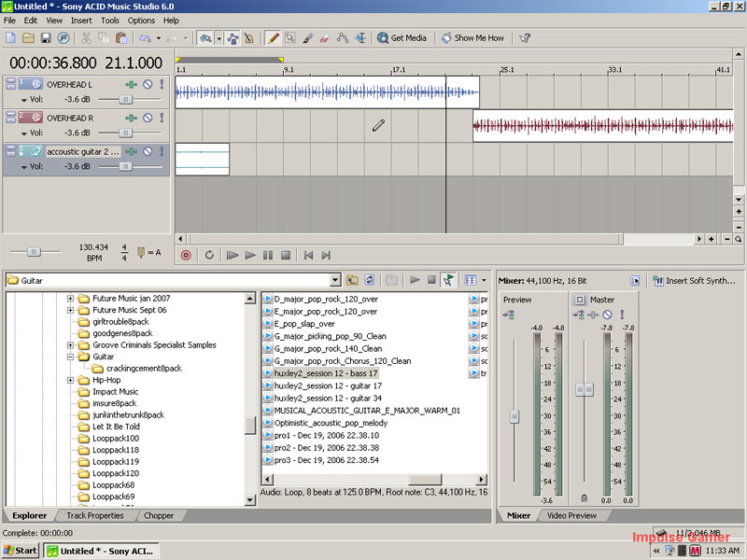This screenshot has width=747, height=560.
Task: Go up one folder level in Explorer
Action: pyautogui.click(x=352, y=280)
